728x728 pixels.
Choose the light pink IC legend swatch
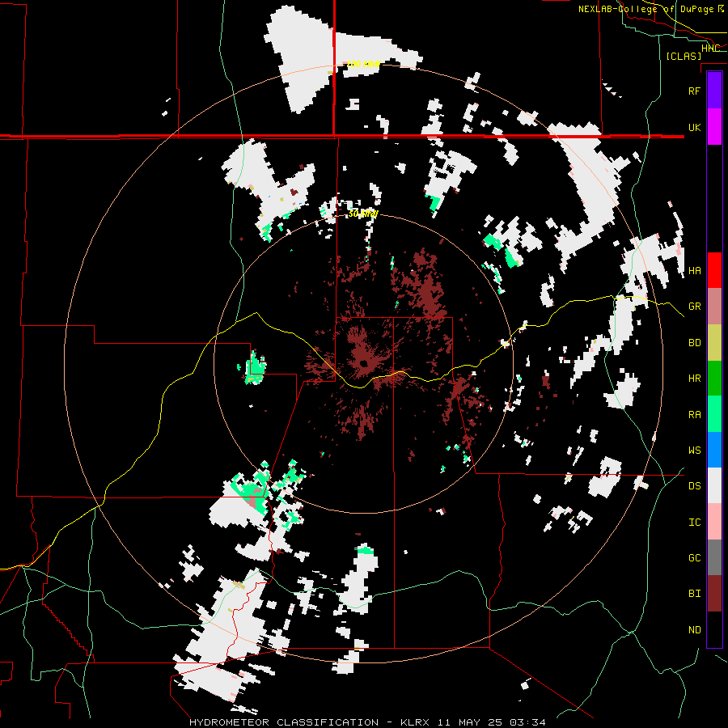714,522
